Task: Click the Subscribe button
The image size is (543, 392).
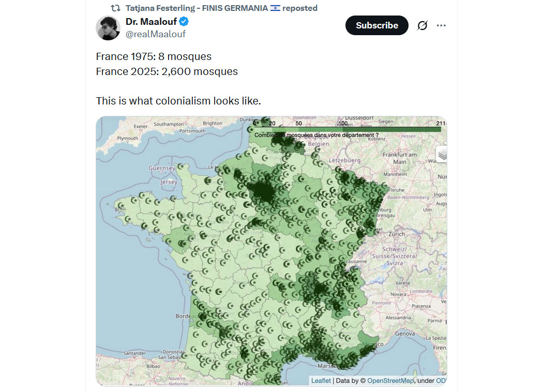Action: [x=377, y=25]
